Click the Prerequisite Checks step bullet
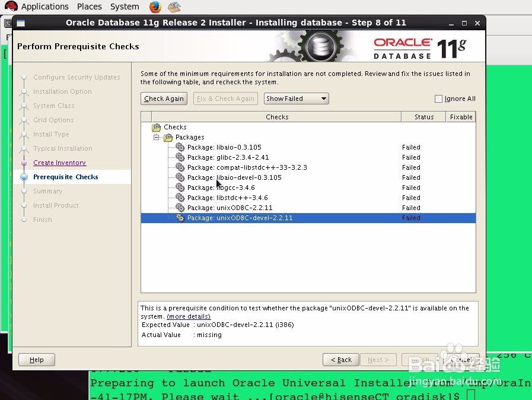 pos(24,177)
